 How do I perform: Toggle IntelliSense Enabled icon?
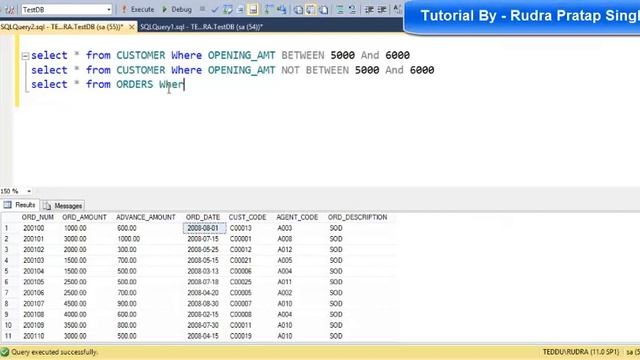pos(253,9)
